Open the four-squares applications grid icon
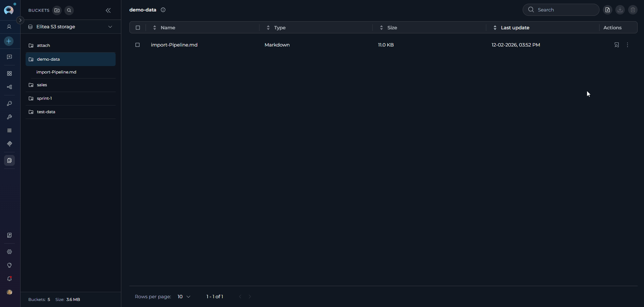The width and height of the screenshot is (644, 307). tap(9, 73)
